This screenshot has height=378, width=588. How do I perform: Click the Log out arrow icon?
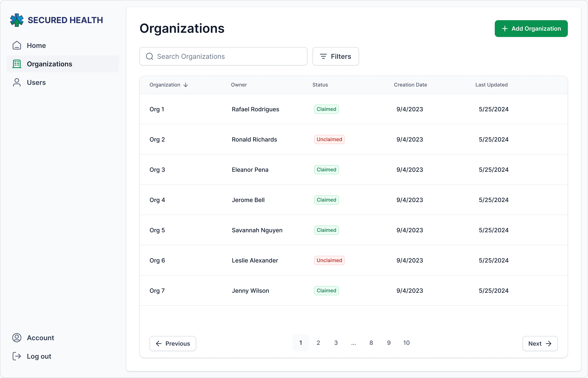tap(17, 356)
